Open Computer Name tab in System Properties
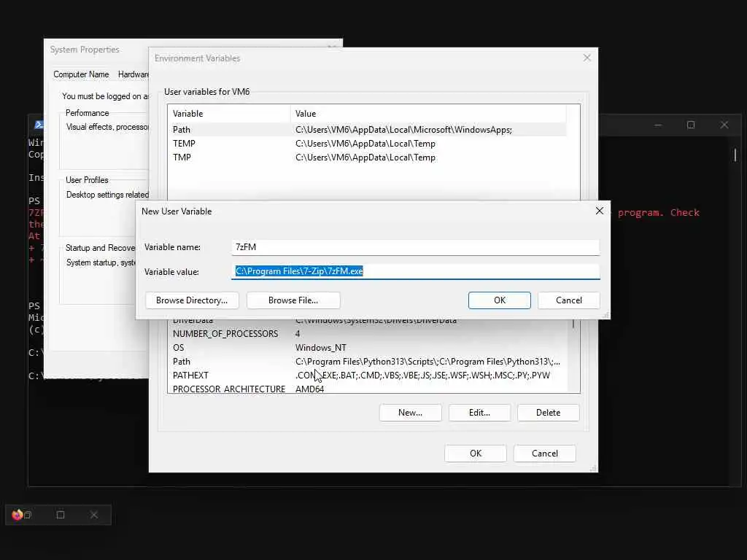 [x=81, y=74]
